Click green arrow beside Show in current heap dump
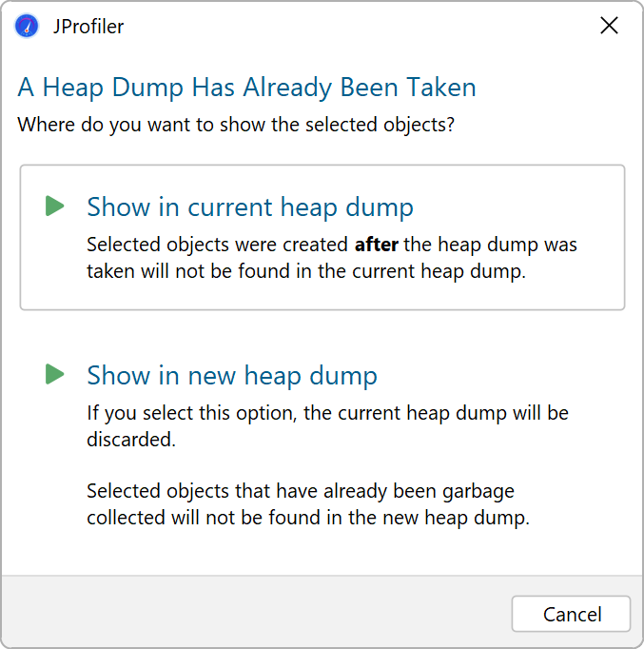The width and height of the screenshot is (644, 649). (x=54, y=206)
